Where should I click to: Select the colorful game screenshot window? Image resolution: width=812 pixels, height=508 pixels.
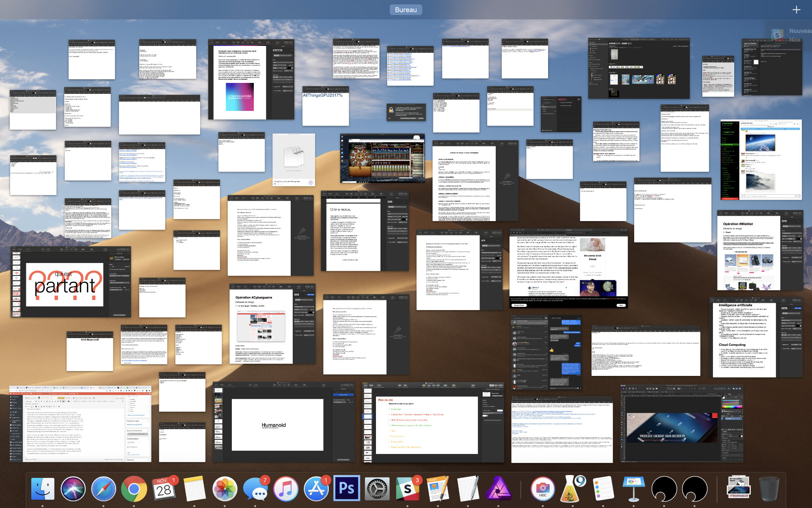coord(382,158)
